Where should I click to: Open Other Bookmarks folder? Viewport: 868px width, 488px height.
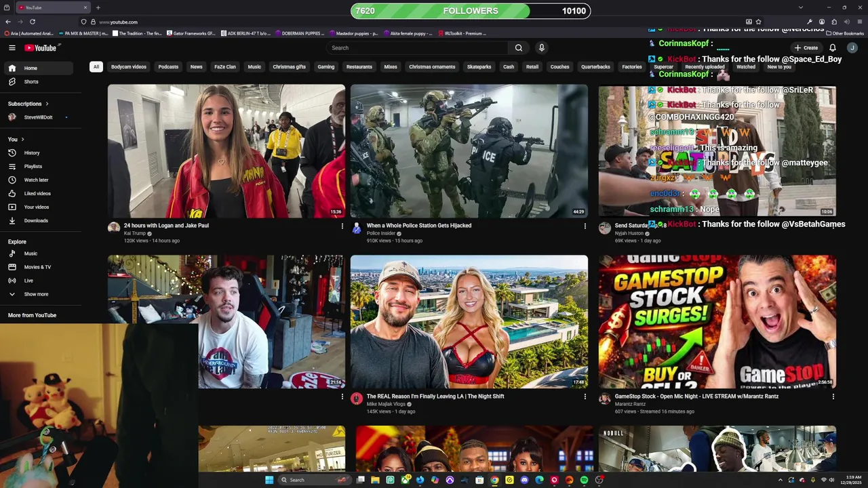pyautogui.click(x=845, y=33)
